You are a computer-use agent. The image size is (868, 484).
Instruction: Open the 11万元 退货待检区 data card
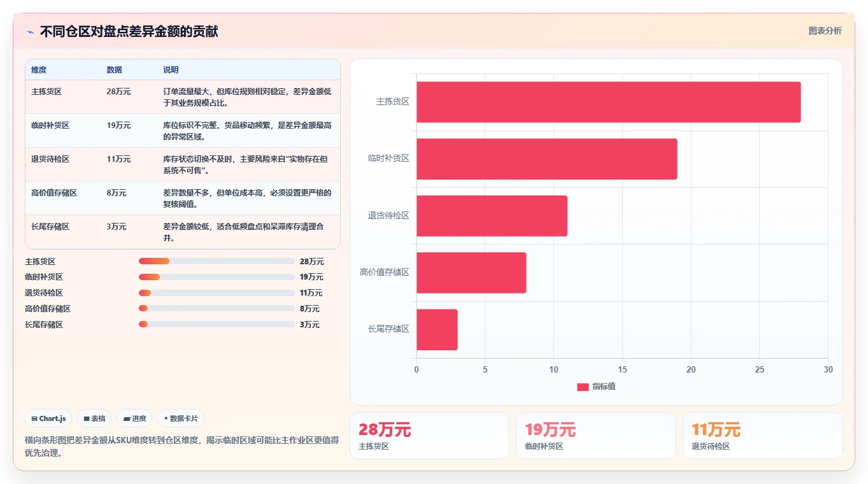(x=762, y=436)
